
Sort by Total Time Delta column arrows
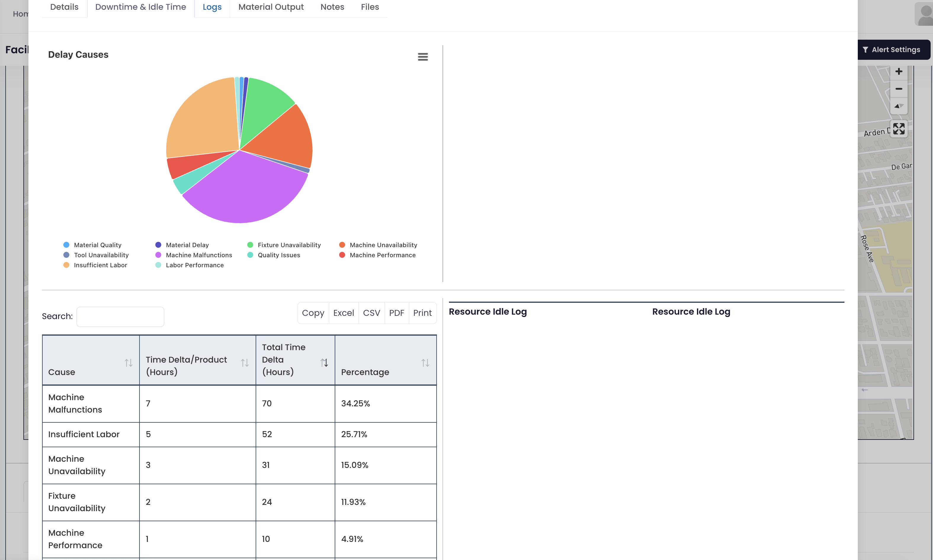[324, 363]
